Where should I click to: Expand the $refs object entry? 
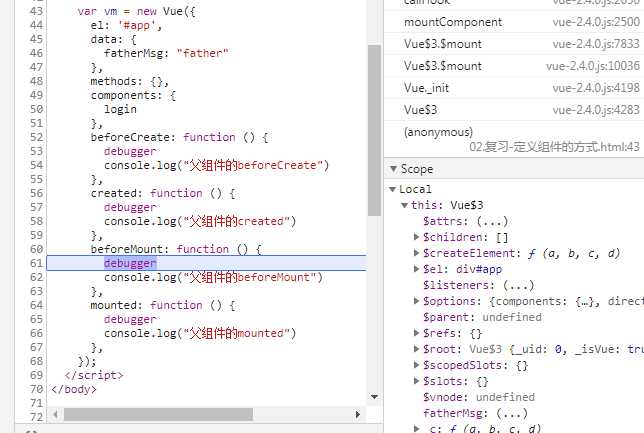click(416, 333)
